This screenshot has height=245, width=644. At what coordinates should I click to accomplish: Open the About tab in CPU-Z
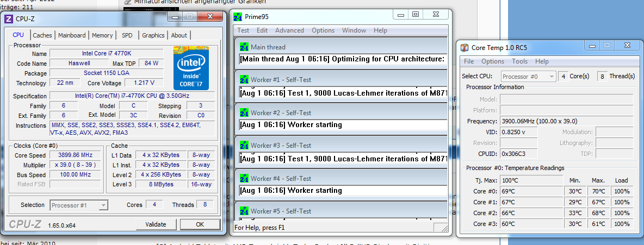[179, 35]
